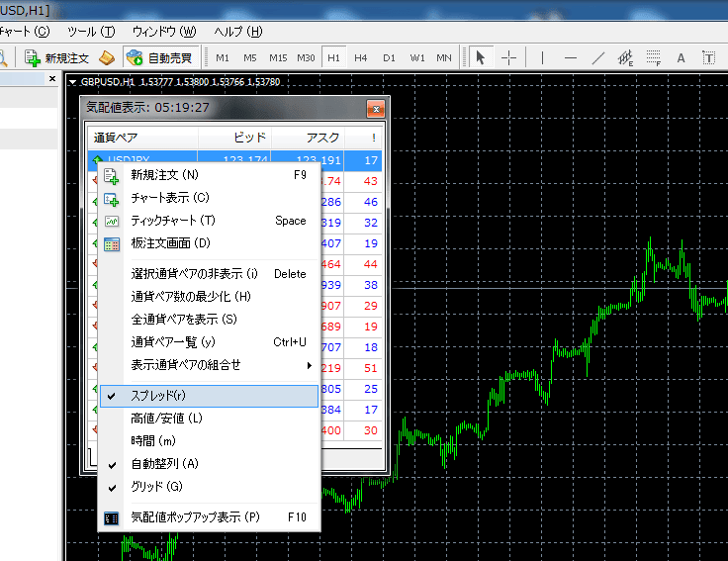Select the crosshair tool
728x561 pixels.
508,58
